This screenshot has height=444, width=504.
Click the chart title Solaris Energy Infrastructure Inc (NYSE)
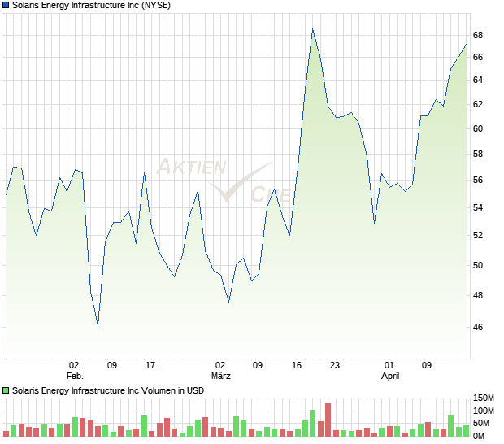tap(91, 5)
